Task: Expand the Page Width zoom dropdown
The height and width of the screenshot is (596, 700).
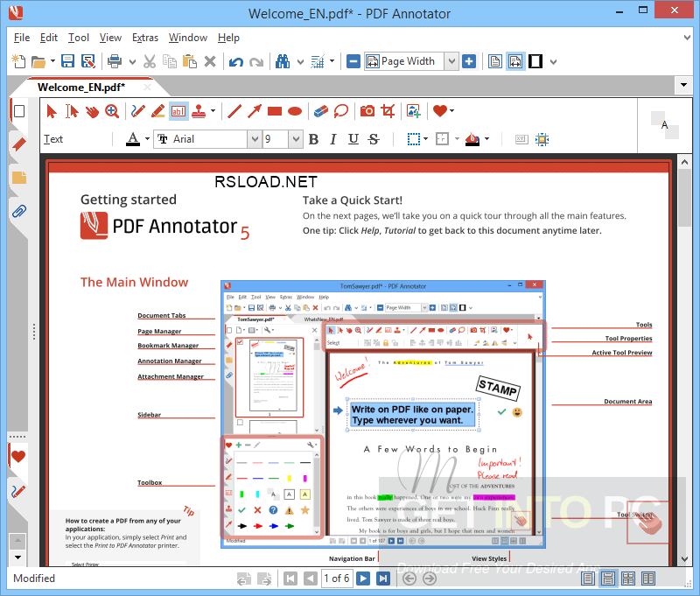Action: click(x=451, y=61)
